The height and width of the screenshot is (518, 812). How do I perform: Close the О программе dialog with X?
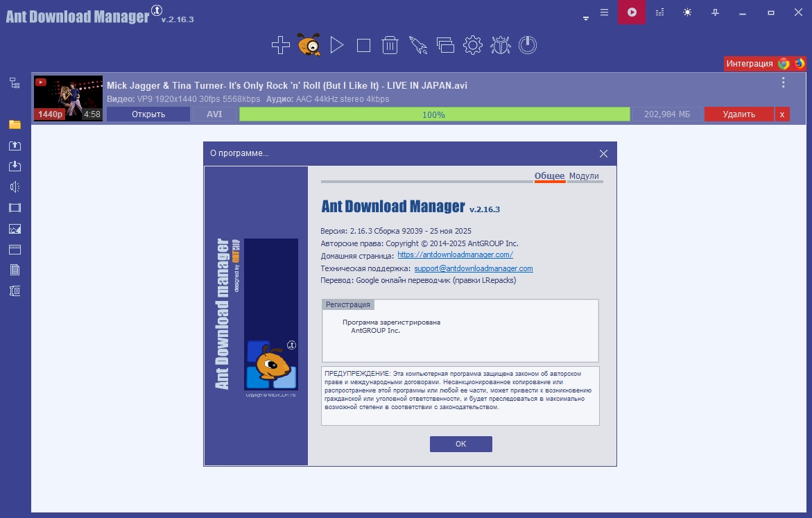[x=603, y=154]
